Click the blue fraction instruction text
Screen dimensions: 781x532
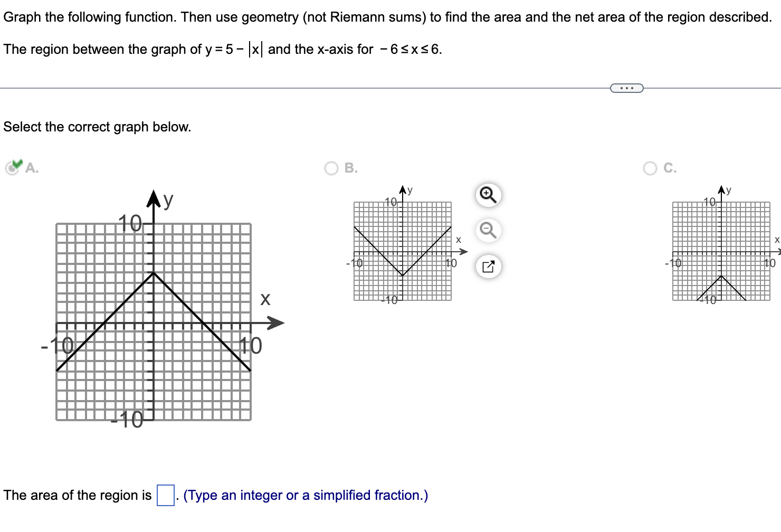pos(304,495)
